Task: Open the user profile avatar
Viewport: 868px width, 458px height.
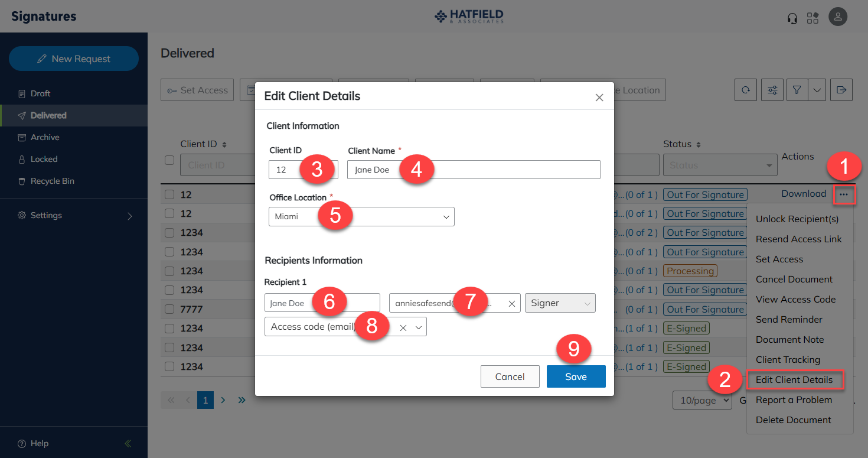Action: click(838, 17)
